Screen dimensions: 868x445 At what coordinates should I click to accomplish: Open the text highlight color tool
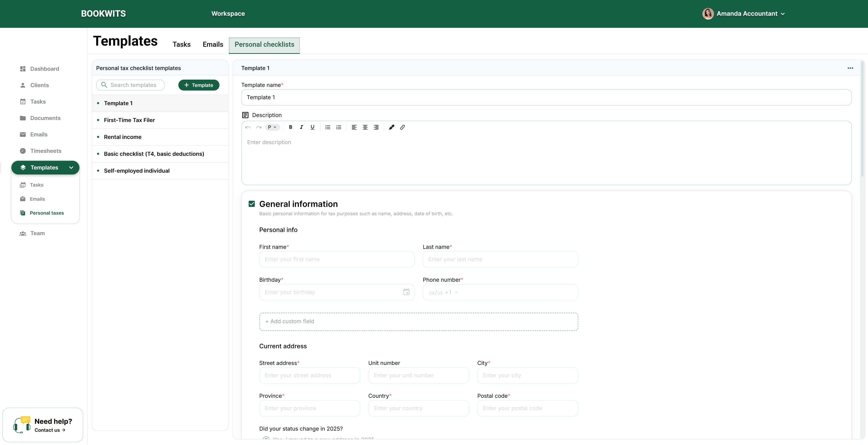[391, 127]
